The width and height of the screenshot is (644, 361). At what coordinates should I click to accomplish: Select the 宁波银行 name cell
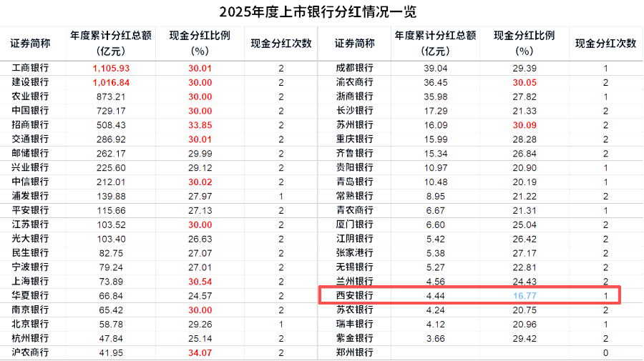[30, 267]
